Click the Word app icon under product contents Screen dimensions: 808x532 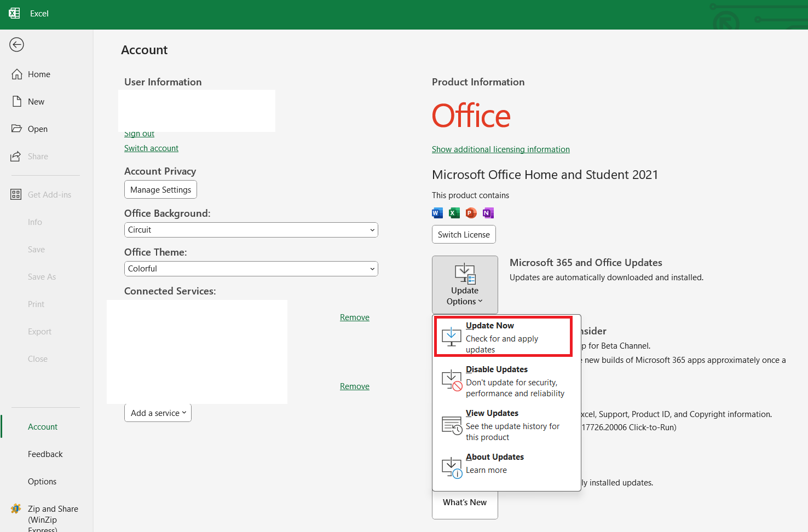coord(437,213)
